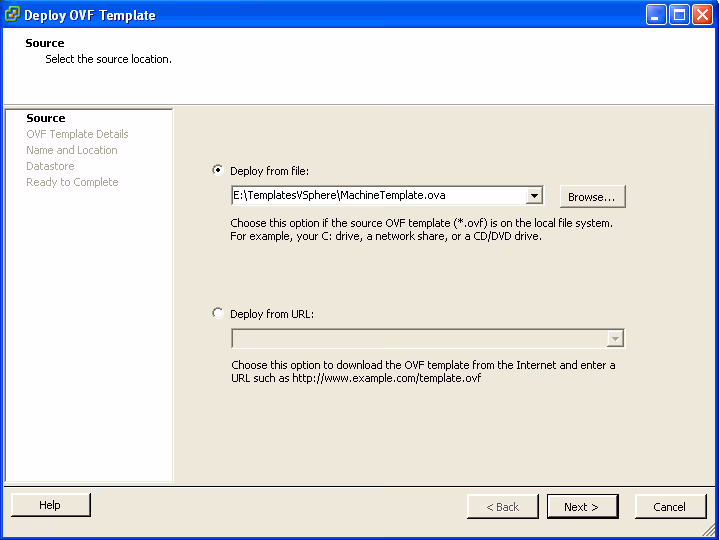This screenshot has width=720, height=540.
Task: Click the vSphere icon in title bar
Action: (x=13, y=15)
